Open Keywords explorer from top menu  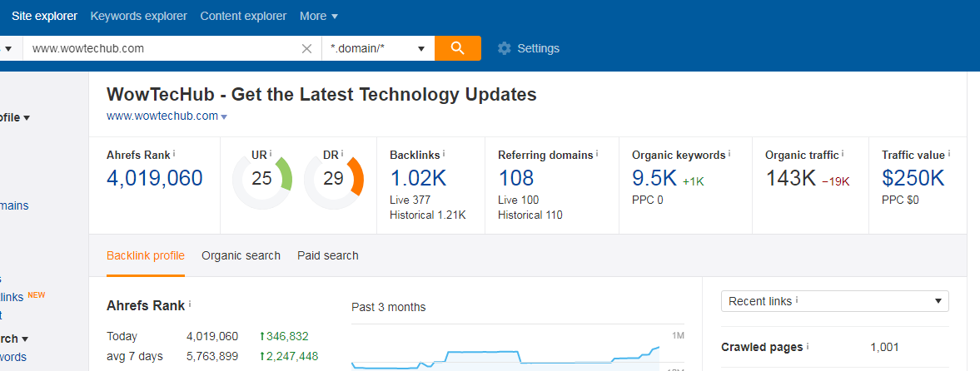pos(138,16)
